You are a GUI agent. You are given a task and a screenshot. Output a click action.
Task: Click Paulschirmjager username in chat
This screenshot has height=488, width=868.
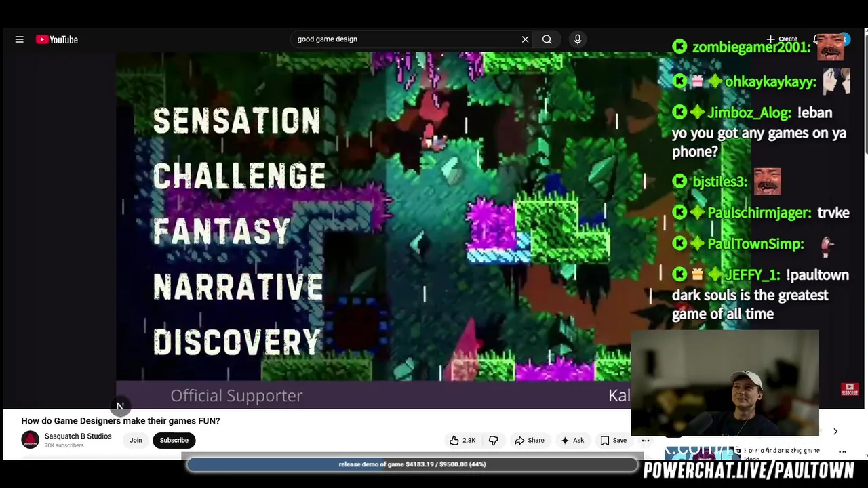[x=759, y=213]
